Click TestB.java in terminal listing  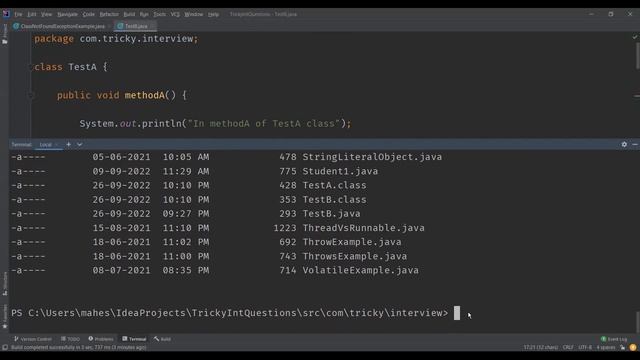pos(331,214)
